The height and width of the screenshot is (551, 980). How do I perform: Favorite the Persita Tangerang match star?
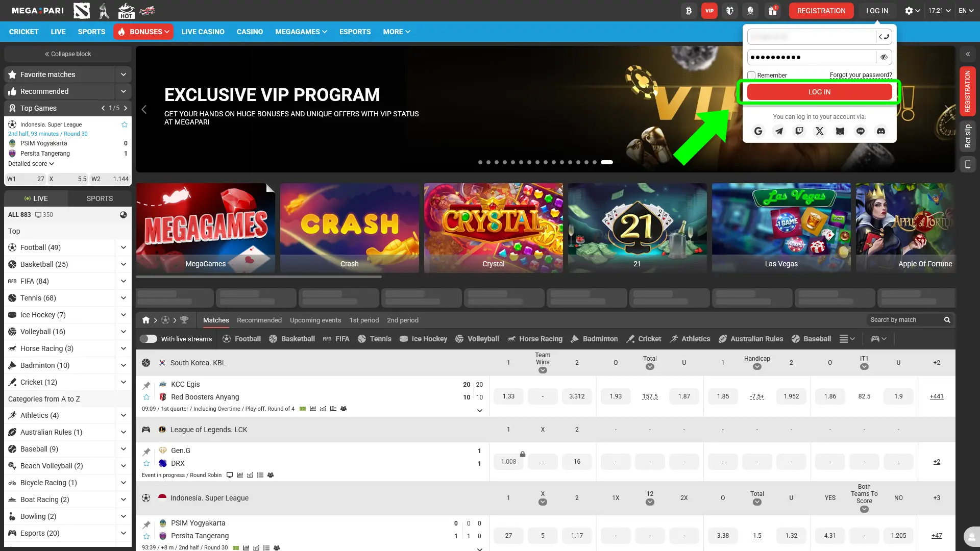(x=146, y=536)
